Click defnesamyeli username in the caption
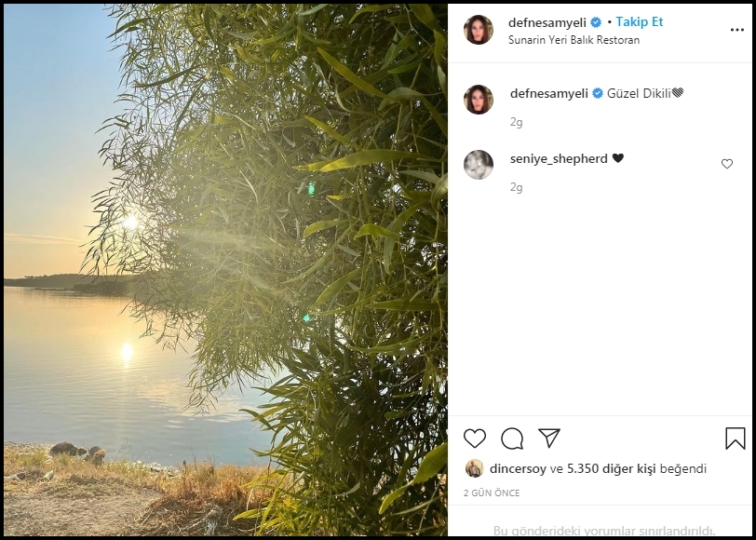 pyautogui.click(x=549, y=93)
